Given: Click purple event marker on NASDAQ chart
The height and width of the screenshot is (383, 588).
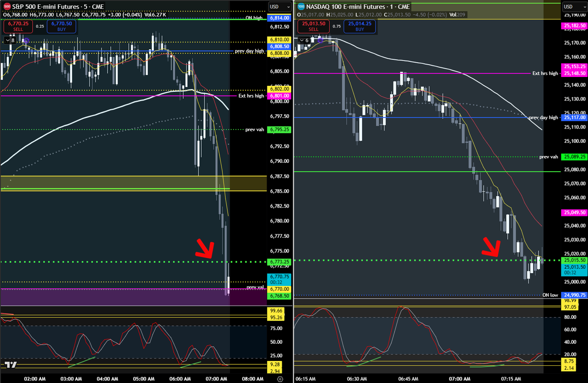Looking at the screenshot, I should pos(320,41).
